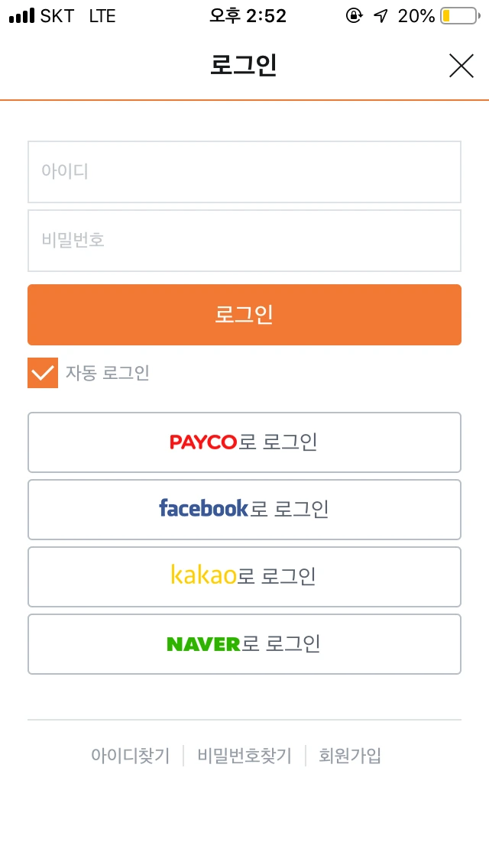The height and width of the screenshot is (868, 489).
Task: Tap the 로그인 page title
Action: point(244,66)
